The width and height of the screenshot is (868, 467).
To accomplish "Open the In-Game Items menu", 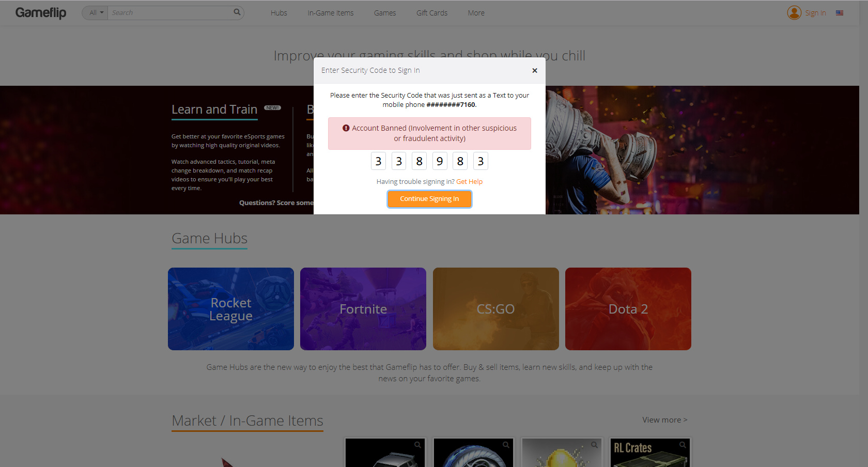I will pyautogui.click(x=331, y=13).
